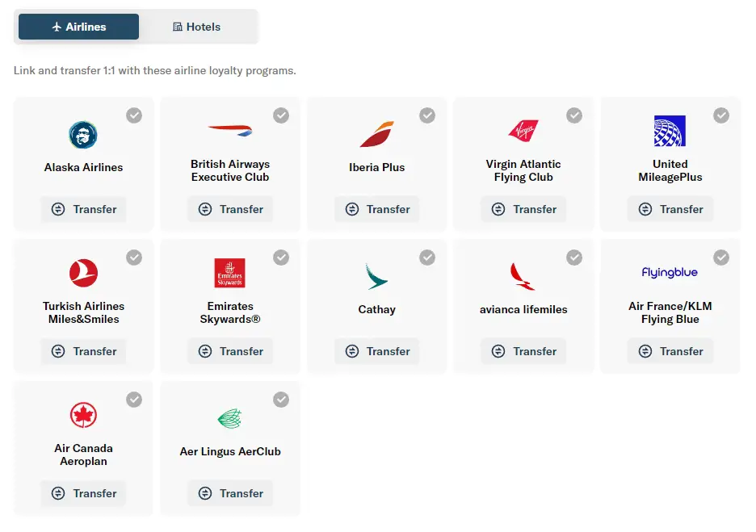Click the Flying Blue logo
Image resolution: width=756 pixels, height=532 pixels.
click(670, 273)
